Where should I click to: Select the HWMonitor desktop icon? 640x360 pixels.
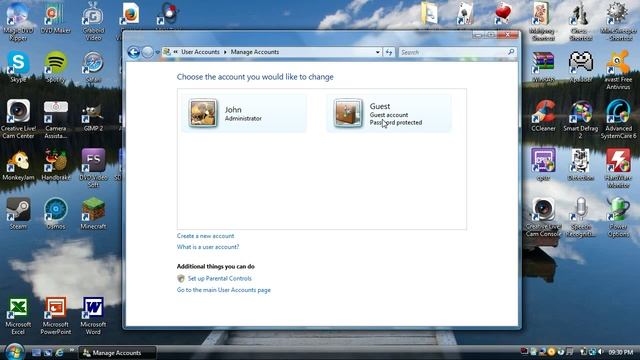[618, 168]
